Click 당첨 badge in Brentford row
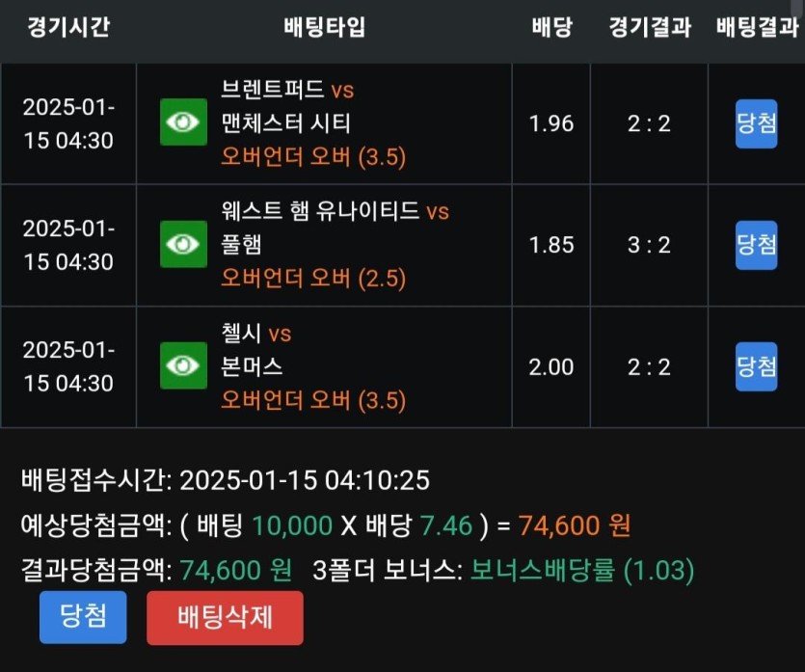This screenshot has height=672, width=805. tap(756, 123)
